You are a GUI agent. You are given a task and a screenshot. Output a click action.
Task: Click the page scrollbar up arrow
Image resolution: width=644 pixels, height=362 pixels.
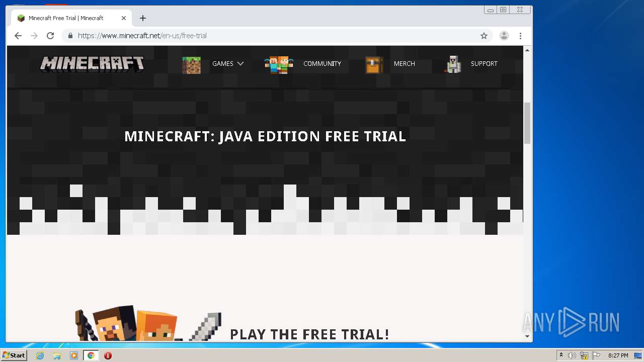tap(527, 50)
